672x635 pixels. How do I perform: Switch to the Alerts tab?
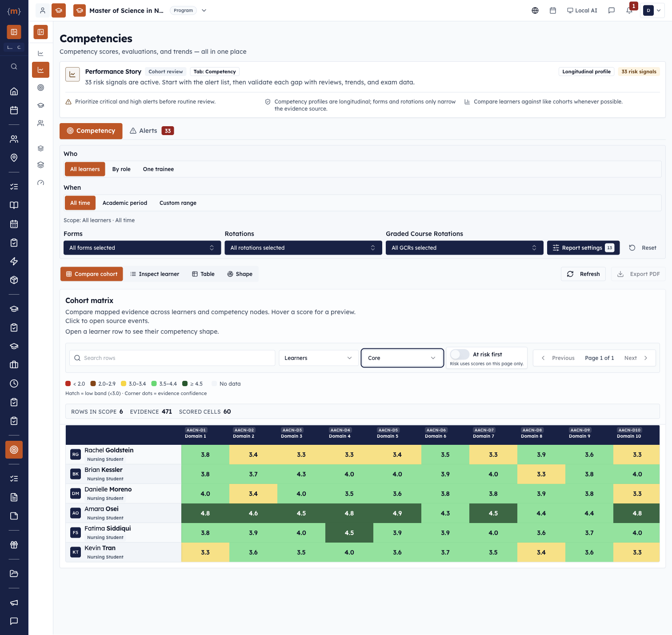152,131
